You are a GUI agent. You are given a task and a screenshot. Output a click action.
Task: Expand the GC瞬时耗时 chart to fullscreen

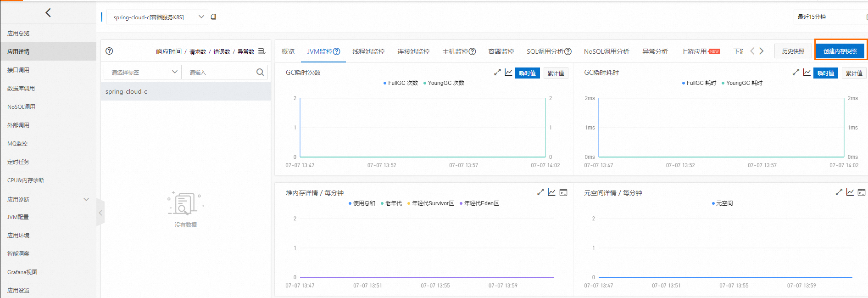click(x=796, y=73)
